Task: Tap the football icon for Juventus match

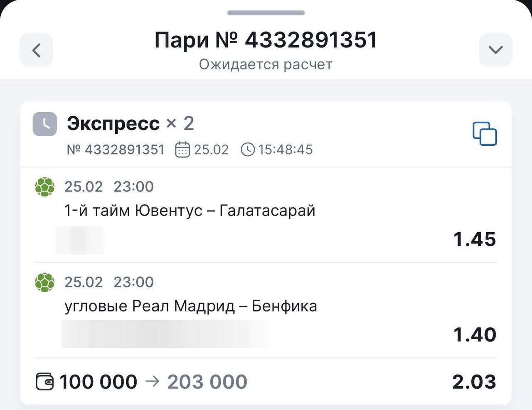Action: pyautogui.click(x=44, y=187)
